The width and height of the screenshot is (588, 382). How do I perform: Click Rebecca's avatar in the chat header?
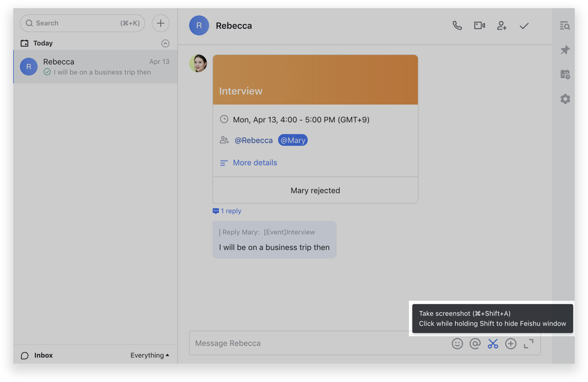pyautogui.click(x=199, y=25)
